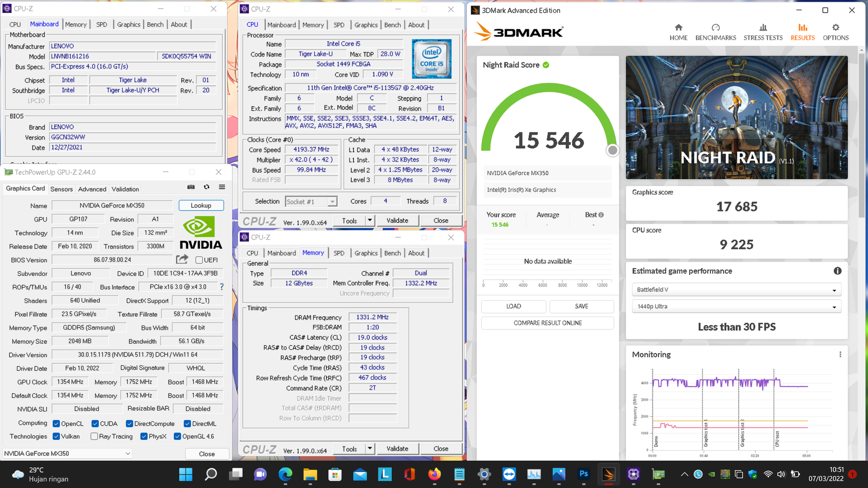
Task: Click the bus interface question mark in GPU-Z
Action: coord(222,287)
